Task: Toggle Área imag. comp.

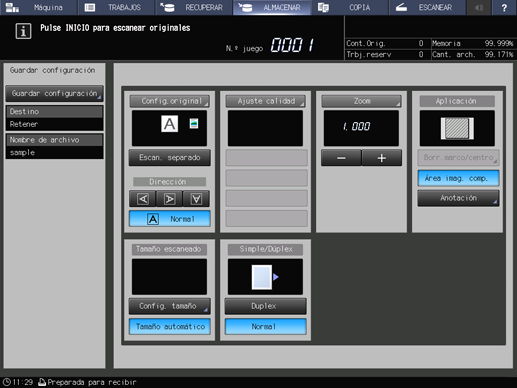Action: [458, 178]
